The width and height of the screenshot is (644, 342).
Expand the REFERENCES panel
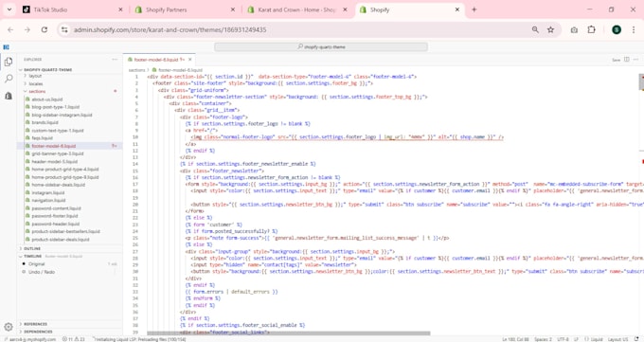(35, 324)
